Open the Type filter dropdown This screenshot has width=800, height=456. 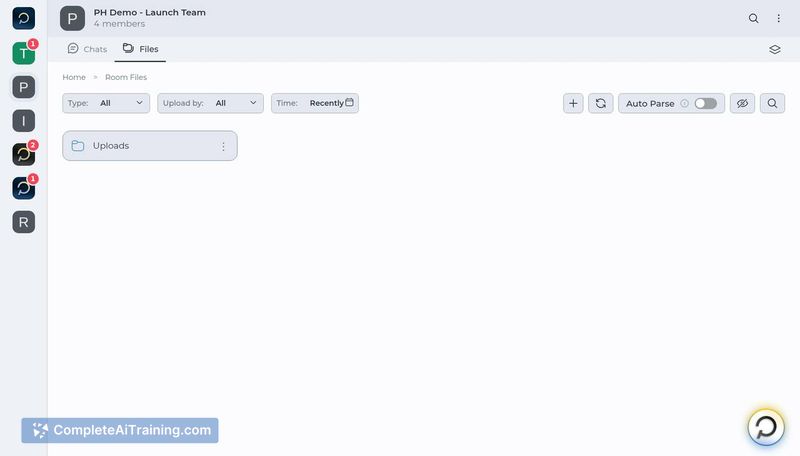click(106, 103)
